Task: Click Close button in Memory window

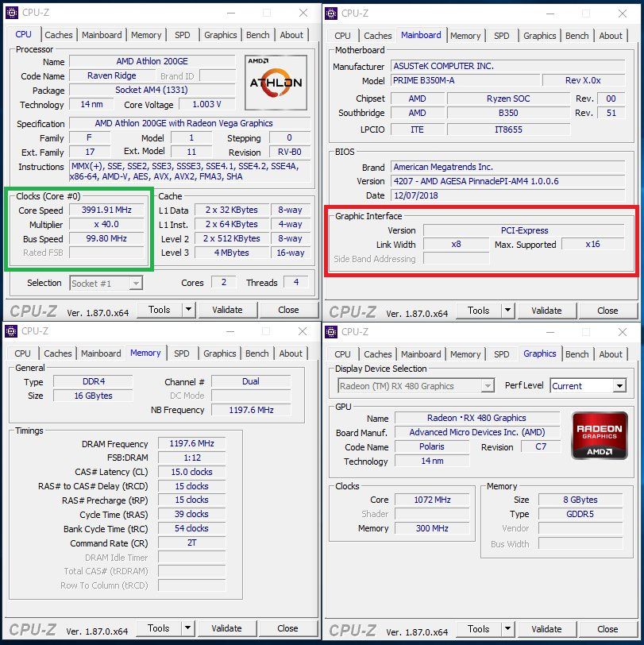Action: click(288, 628)
